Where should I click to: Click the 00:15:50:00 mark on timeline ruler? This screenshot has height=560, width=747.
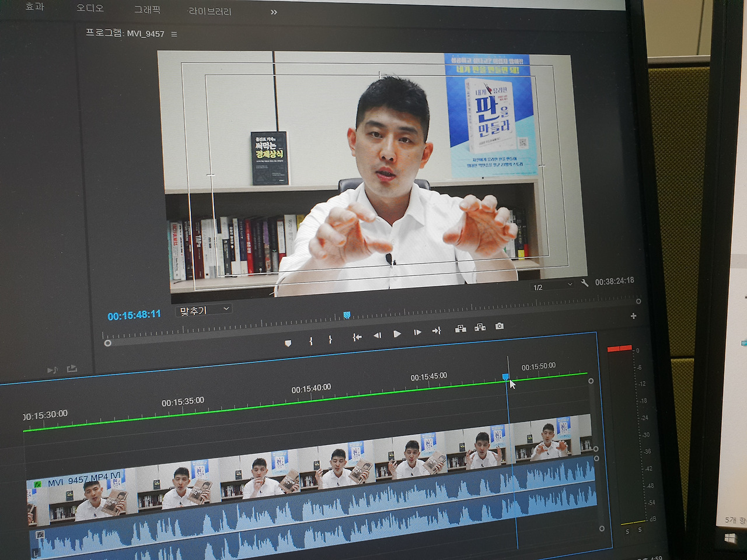pos(539,366)
